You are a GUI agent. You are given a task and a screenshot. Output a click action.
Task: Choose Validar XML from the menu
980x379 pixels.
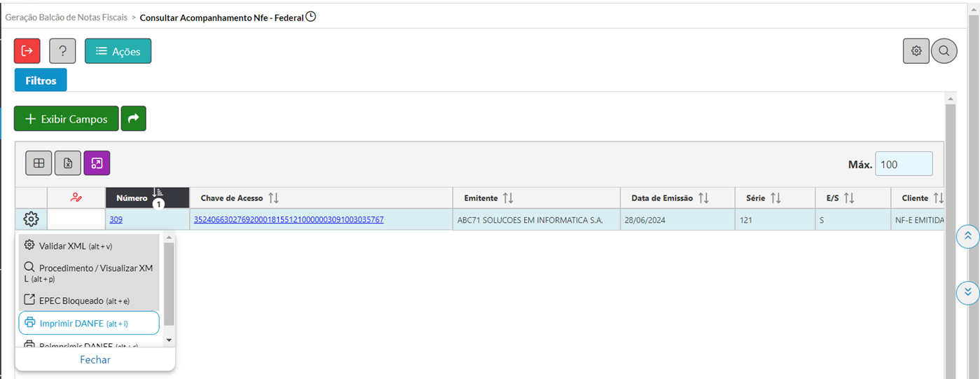click(89, 246)
